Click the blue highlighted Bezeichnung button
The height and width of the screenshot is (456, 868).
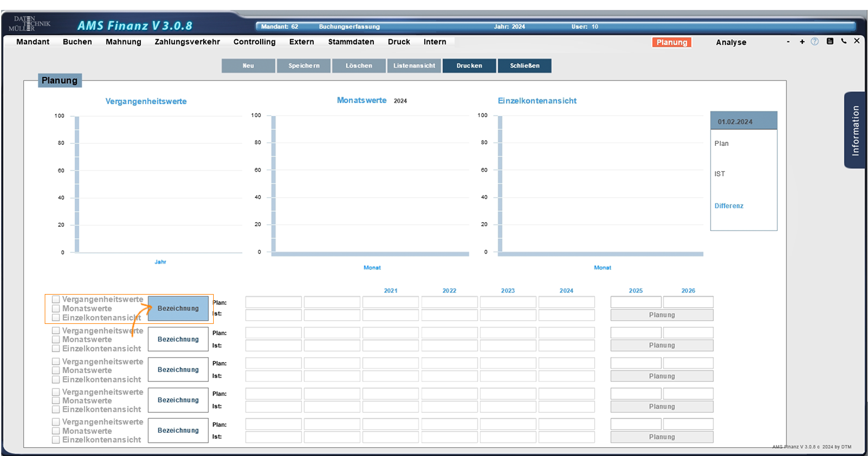(x=178, y=308)
